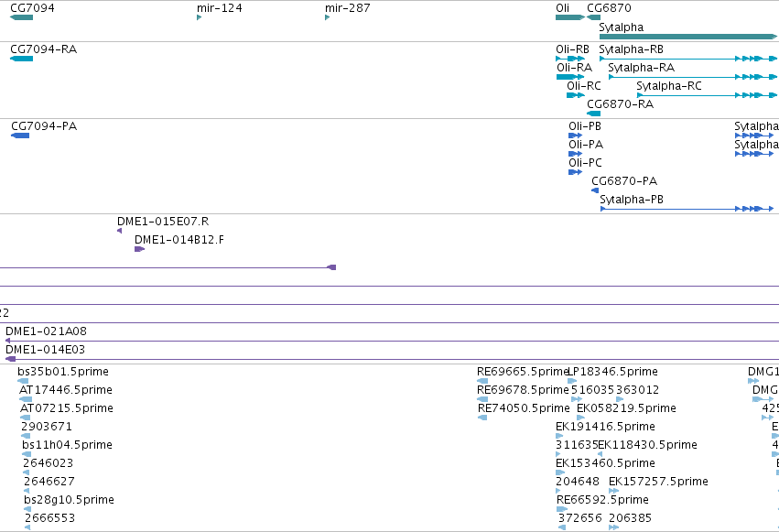Image resolution: width=779 pixels, height=532 pixels.
Task: Click the DME1-021A08 clone line
Action: (392, 341)
